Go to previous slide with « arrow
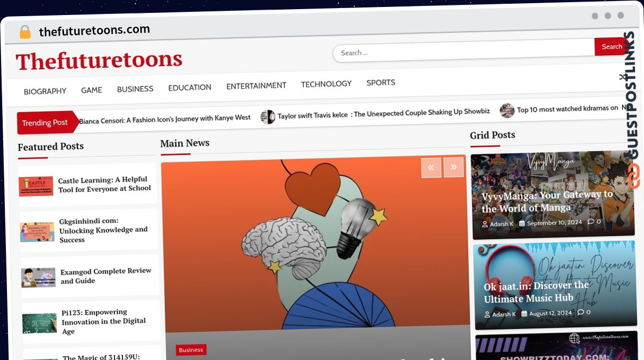 tap(431, 168)
